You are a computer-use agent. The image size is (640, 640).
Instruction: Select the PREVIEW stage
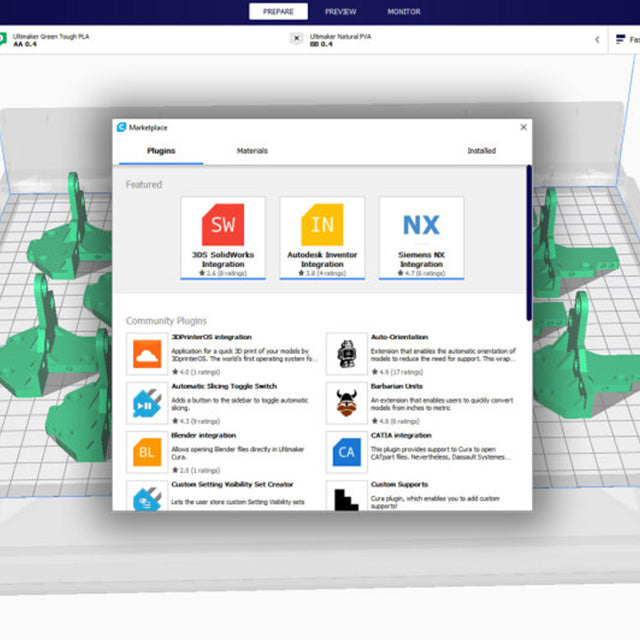(340, 12)
